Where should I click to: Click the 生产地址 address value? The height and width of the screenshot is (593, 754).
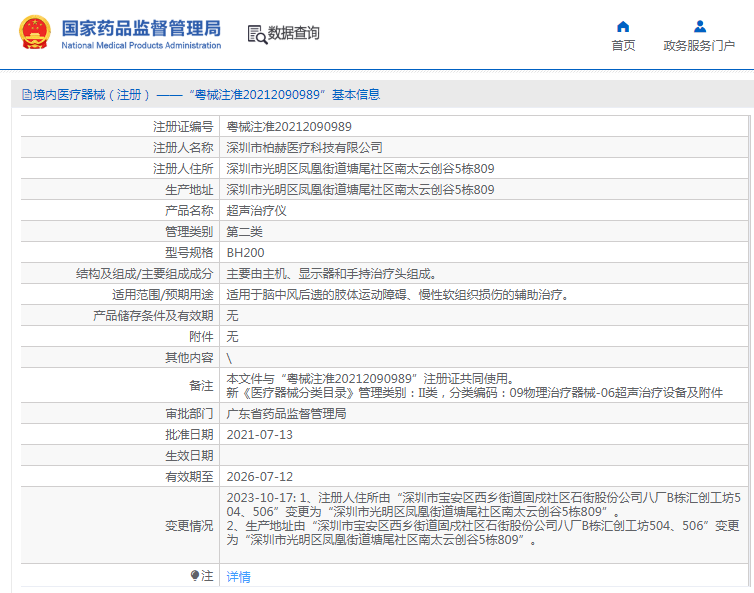click(x=360, y=189)
